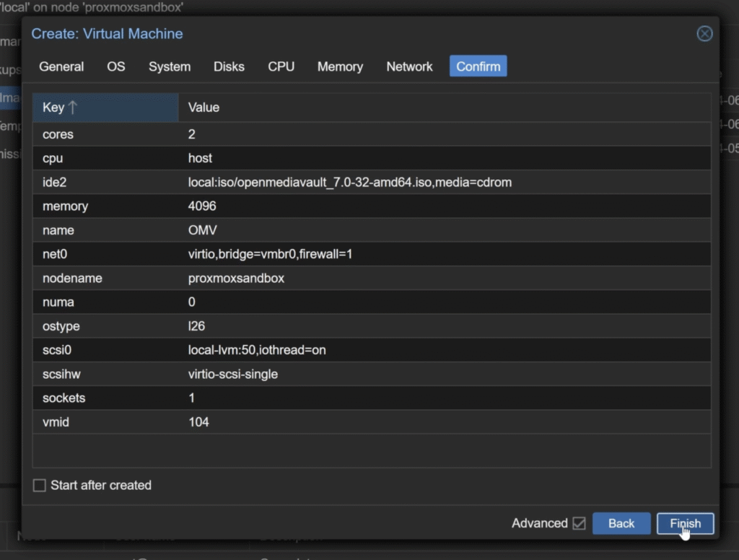Select the cores row key

[x=58, y=134]
